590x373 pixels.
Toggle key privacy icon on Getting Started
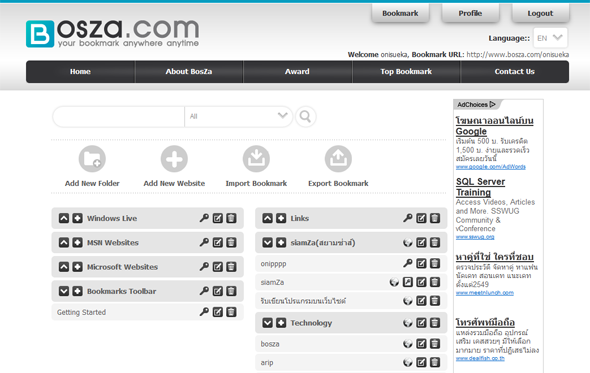(204, 312)
